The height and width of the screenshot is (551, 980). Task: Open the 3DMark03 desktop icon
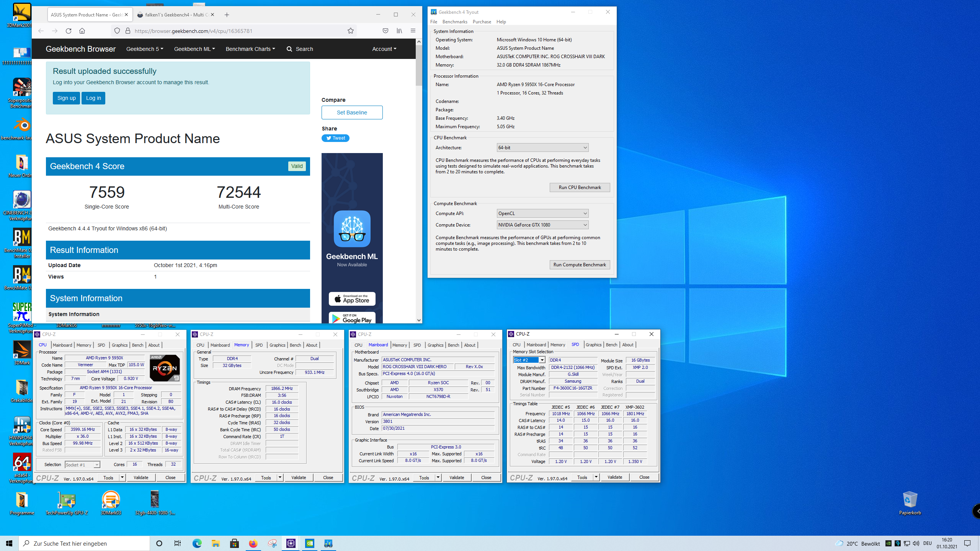111,503
